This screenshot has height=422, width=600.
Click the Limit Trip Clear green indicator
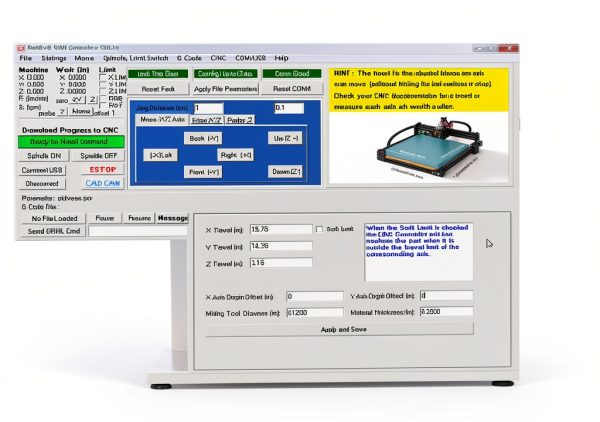pos(158,74)
